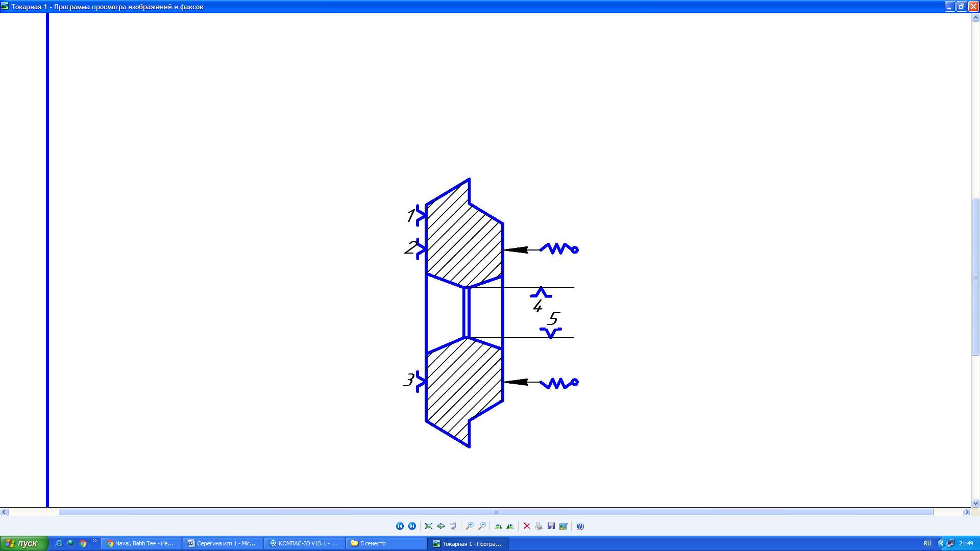Screen dimensions: 980x551
Task: Minimize the image viewer window
Action: pyautogui.click(x=949, y=7)
